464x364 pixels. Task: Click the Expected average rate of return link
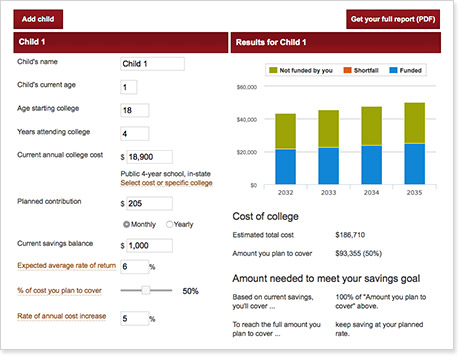(x=67, y=266)
